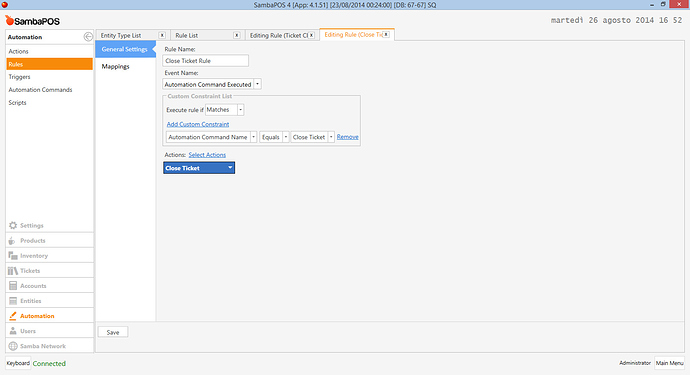Screen dimensions: 690x375
Task: Click the date and time display
Action: 616,20
